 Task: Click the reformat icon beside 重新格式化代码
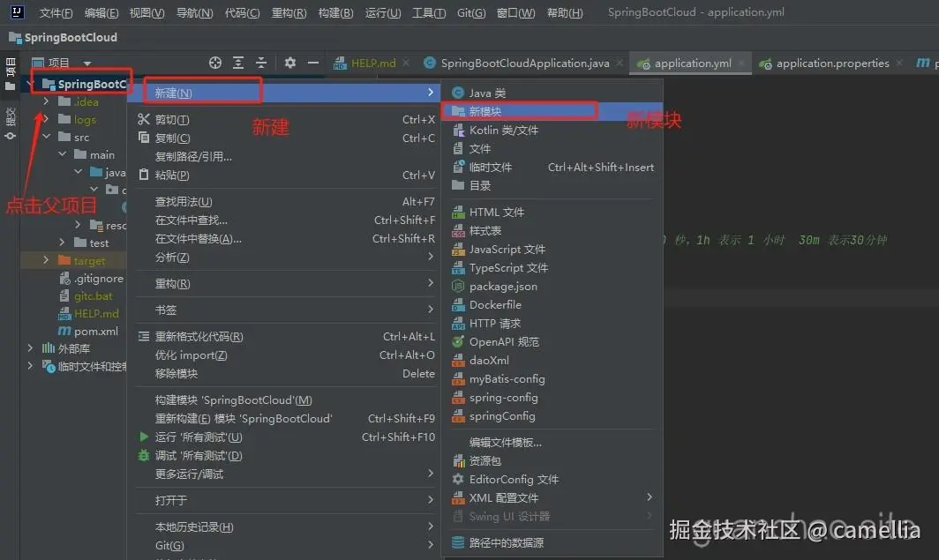pyautogui.click(x=144, y=336)
